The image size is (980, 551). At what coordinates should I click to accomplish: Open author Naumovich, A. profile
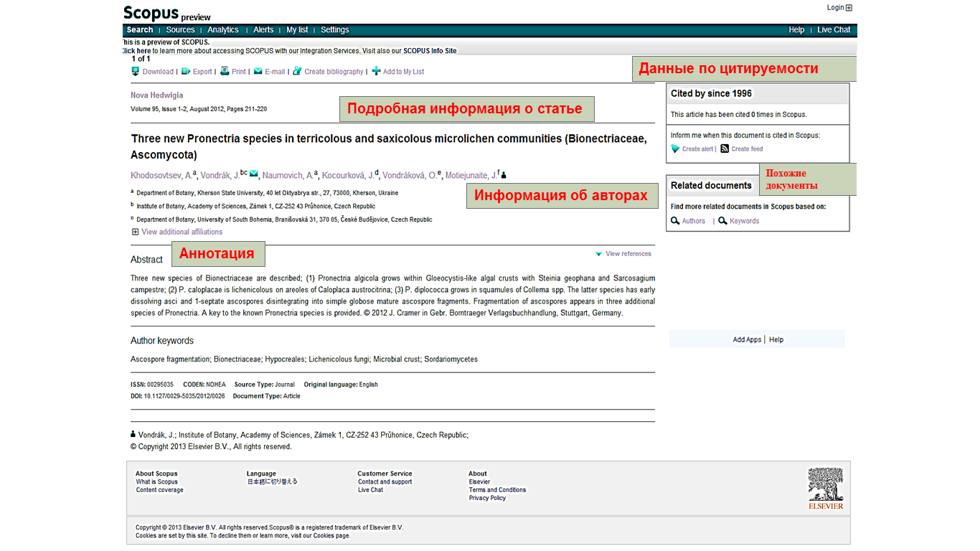[288, 176]
